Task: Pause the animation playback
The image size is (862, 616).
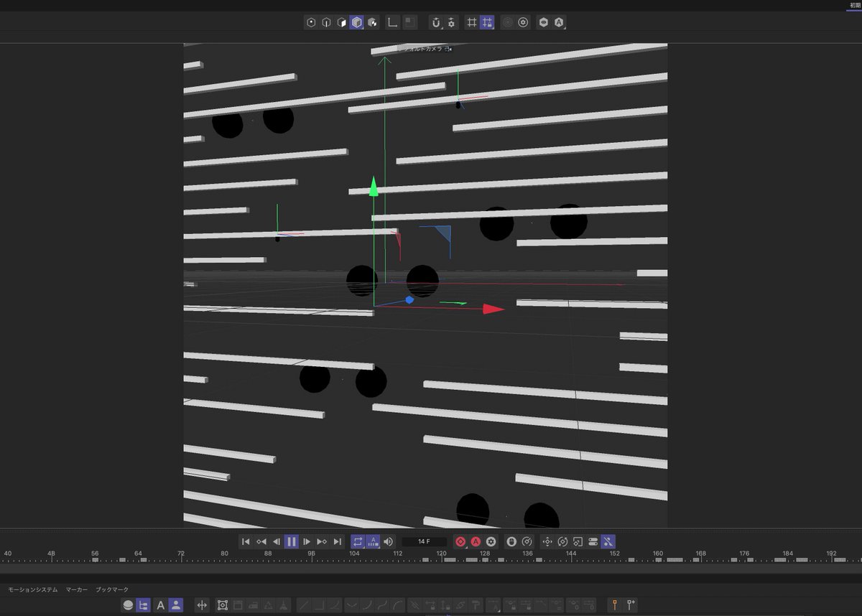Action: [292, 541]
